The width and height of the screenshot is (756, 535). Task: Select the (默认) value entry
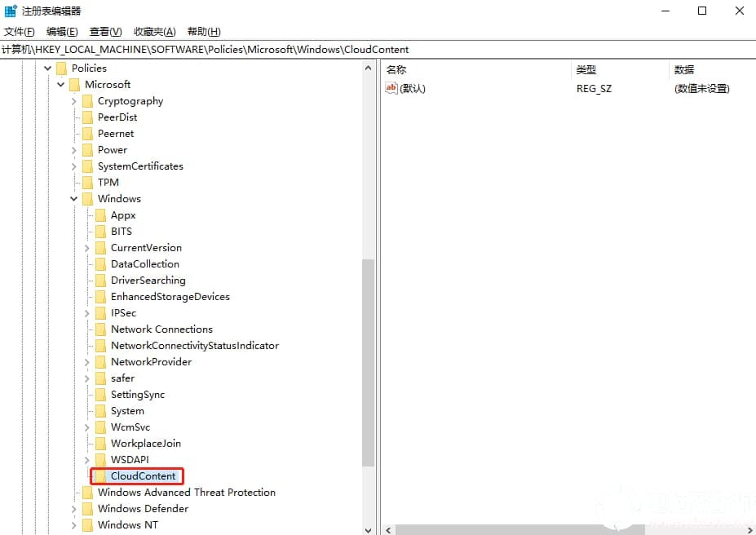pyautogui.click(x=412, y=89)
